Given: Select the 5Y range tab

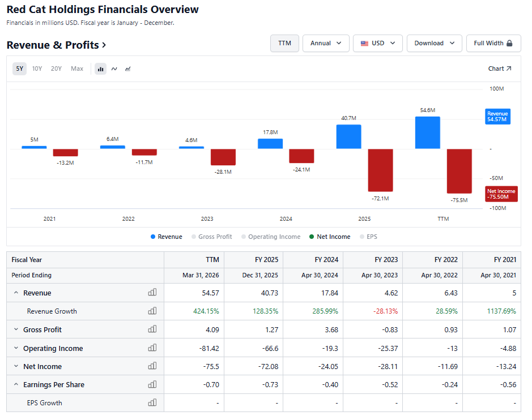Looking at the screenshot, I should tap(20, 69).
